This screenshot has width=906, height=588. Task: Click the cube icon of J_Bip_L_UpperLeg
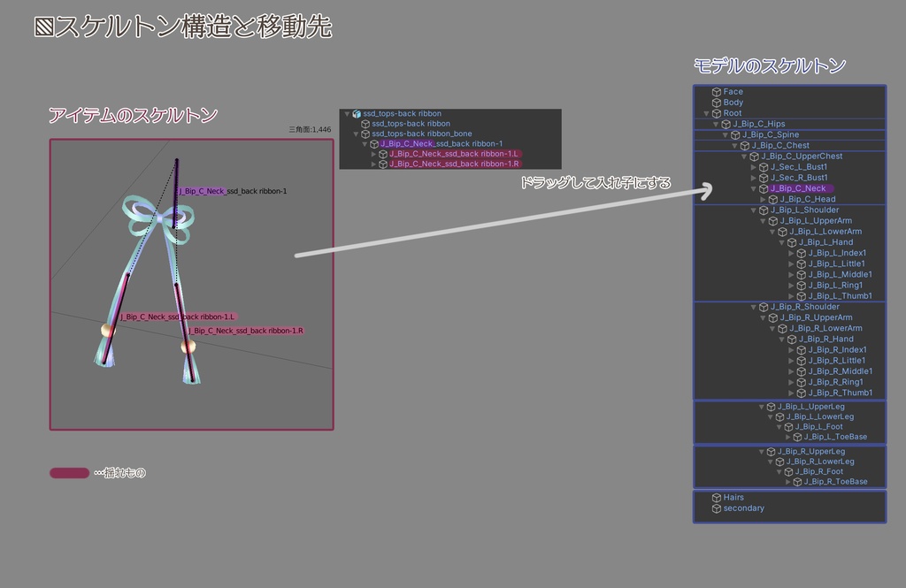[771, 408]
